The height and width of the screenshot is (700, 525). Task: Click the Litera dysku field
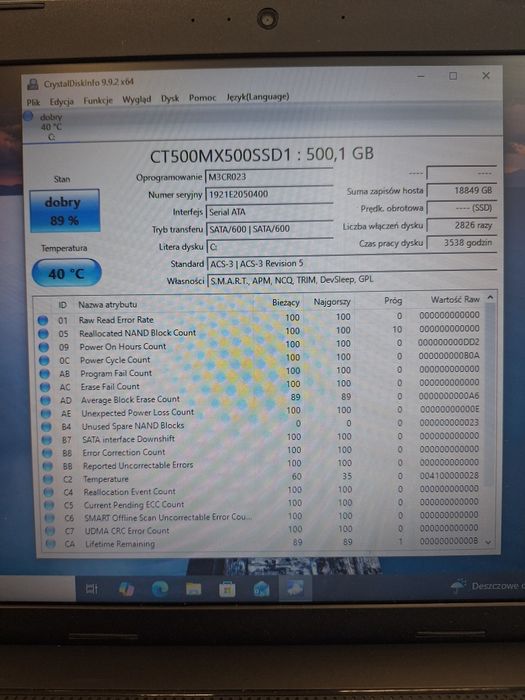(x=269, y=246)
